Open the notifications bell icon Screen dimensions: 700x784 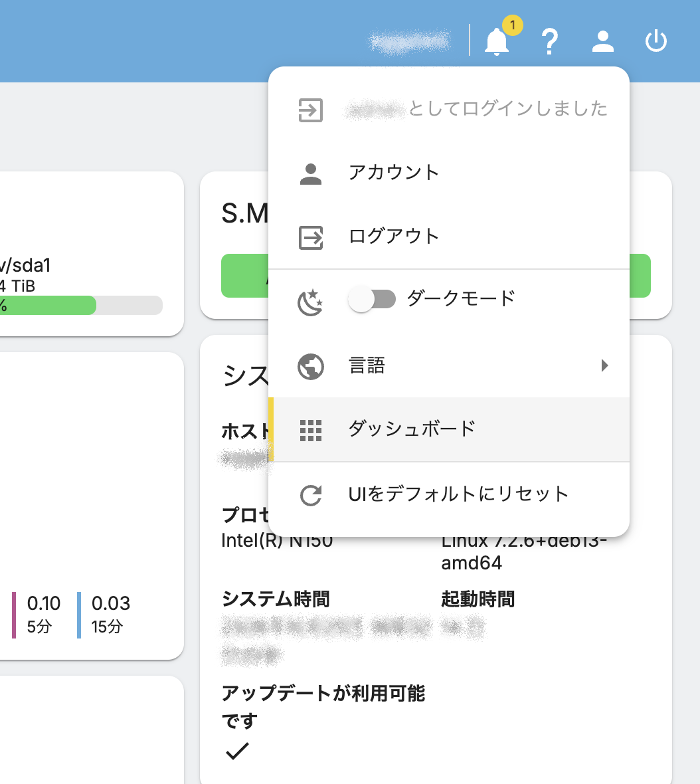(x=497, y=41)
